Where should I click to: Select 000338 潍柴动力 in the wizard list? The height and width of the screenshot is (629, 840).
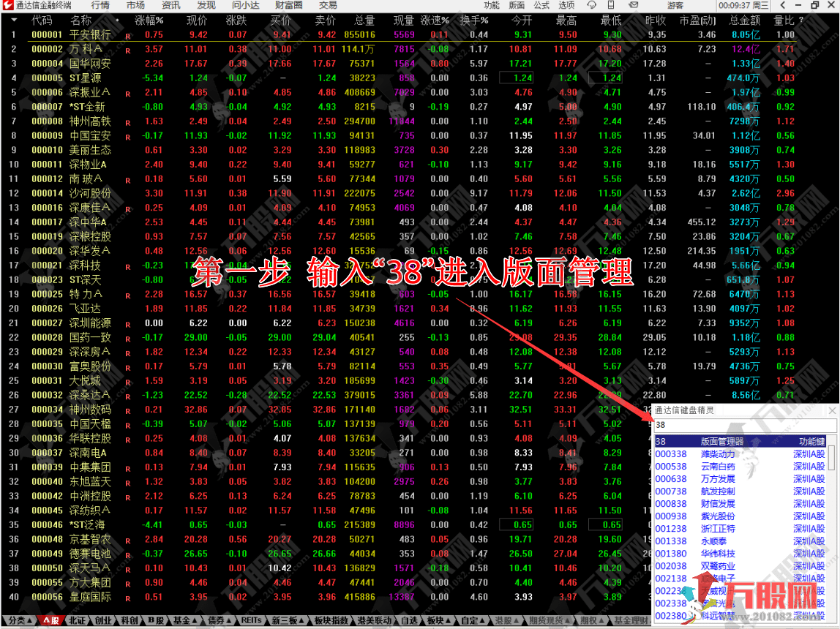point(740,454)
